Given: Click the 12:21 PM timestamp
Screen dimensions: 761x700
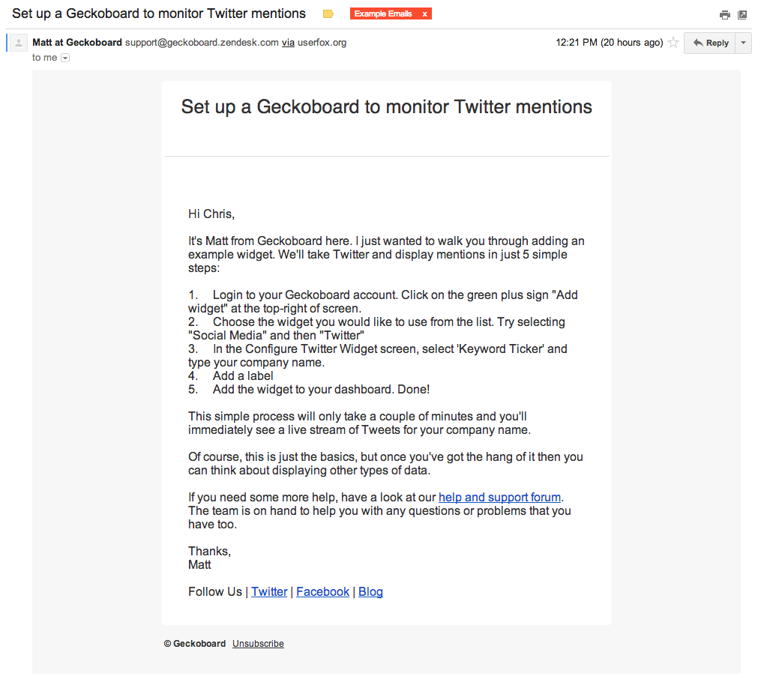Looking at the screenshot, I should coord(609,43).
